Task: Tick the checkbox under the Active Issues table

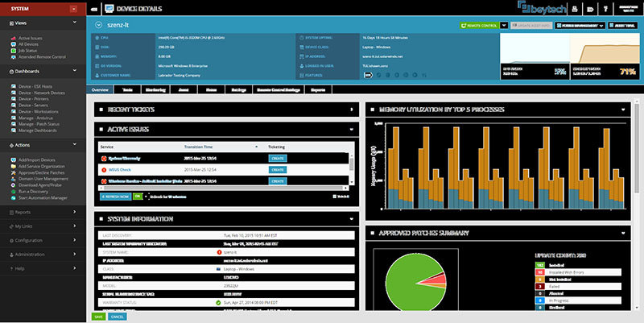Action: 336,196
